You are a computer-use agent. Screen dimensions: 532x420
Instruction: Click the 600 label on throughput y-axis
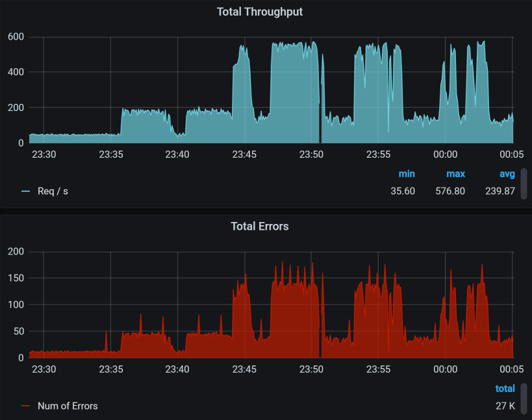pyautogui.click(x=16, y=37)
